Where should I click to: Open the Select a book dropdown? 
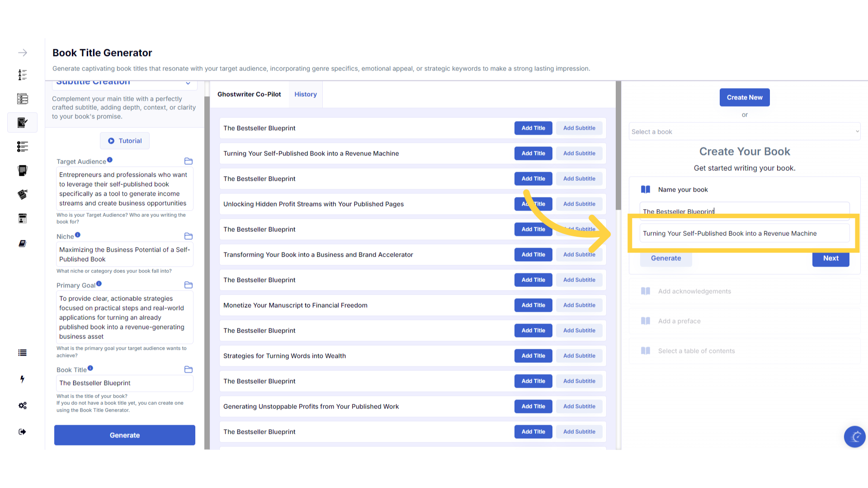coord(745,131)
